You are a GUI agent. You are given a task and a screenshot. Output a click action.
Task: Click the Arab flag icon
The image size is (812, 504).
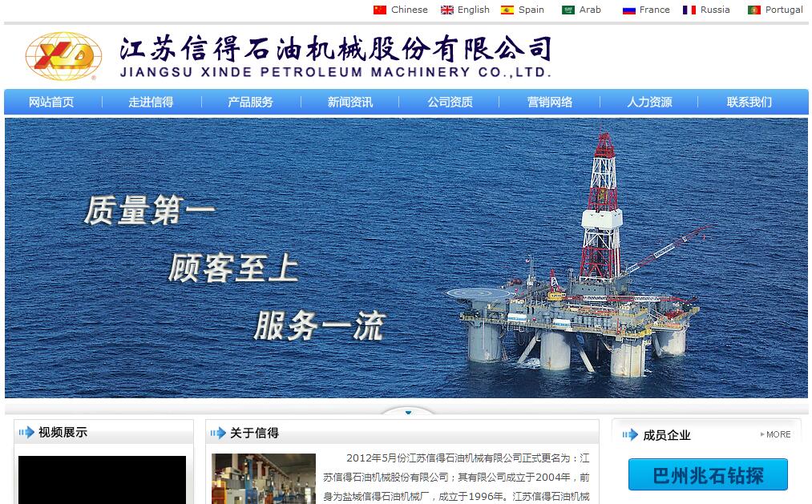click(x=568, y=10)
